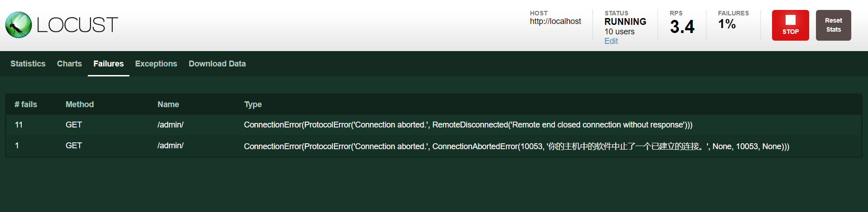Image resolution: width=868 pixels, height=212 pixels.
Task: Click the RUNNING status label
Action: coord(625,22)
